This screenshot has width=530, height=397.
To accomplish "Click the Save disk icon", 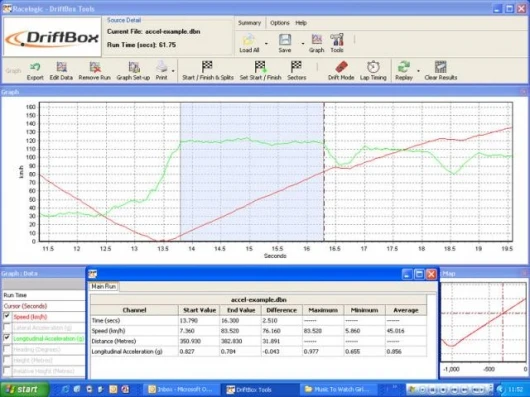I will [285, 40].
